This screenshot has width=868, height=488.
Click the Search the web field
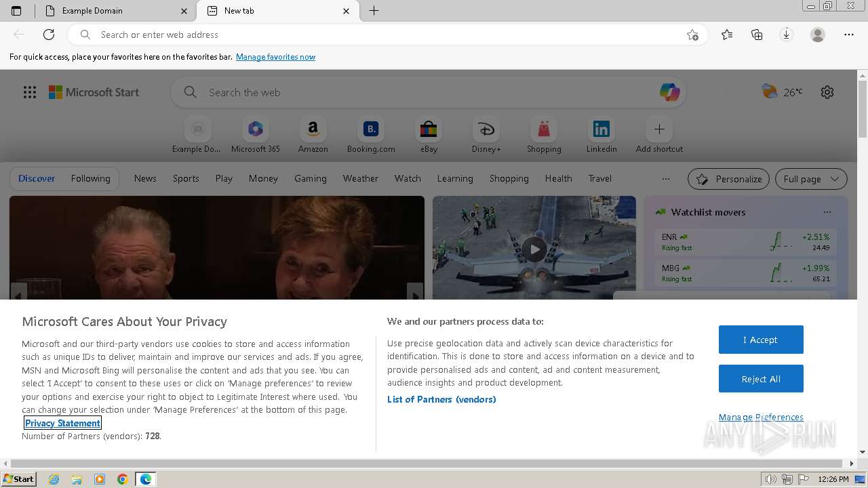click(x=429, y=92)
